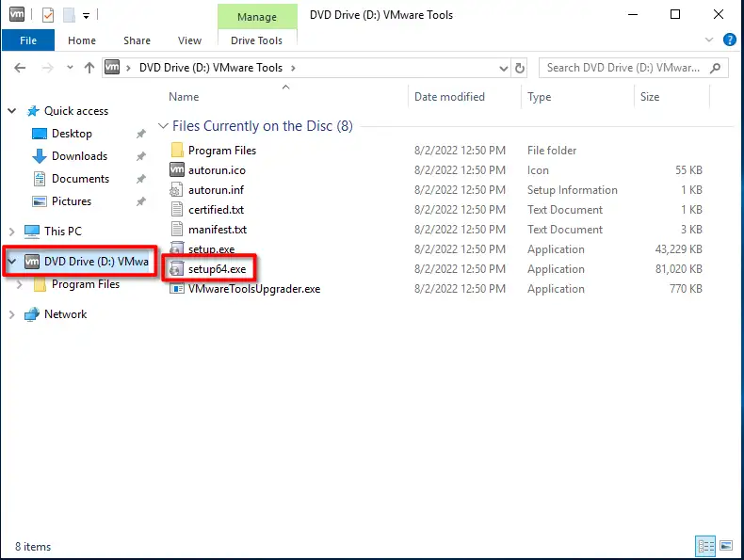744x560 pixels.
Task: Click the New folder quick access icon
Action: (69, 15)
